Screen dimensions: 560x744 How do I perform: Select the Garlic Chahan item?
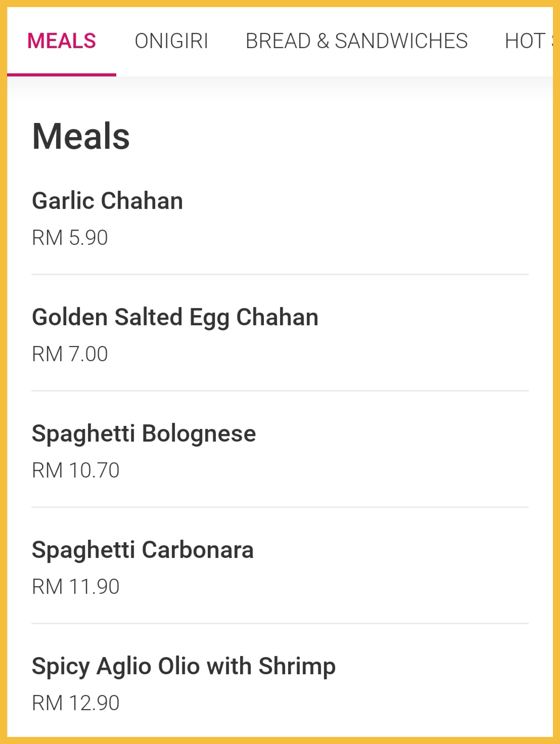click(x=107, y=201)
